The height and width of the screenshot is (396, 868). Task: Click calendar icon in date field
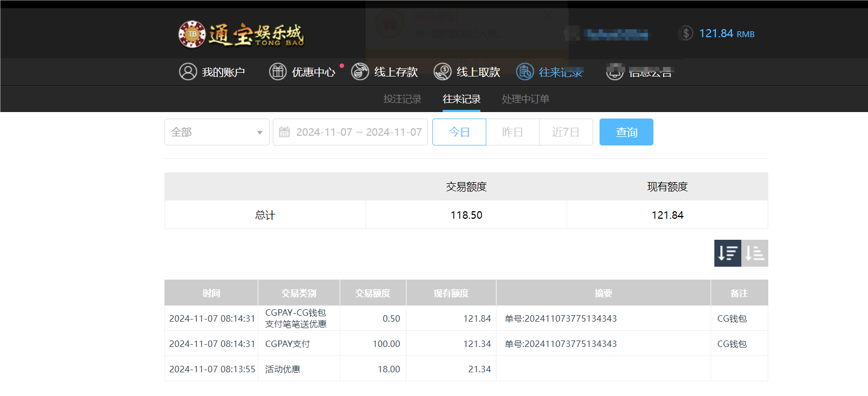point(285,132)
